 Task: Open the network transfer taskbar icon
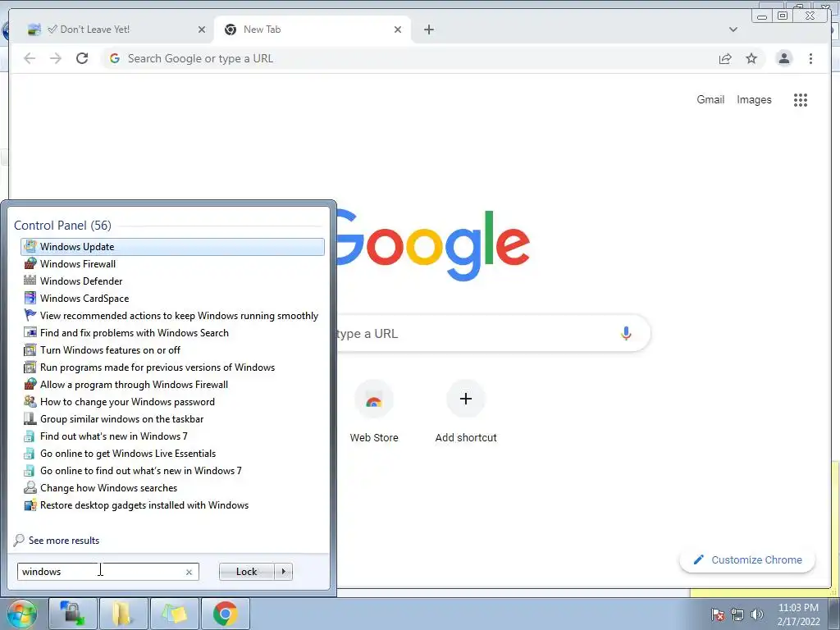pos(72,614)
